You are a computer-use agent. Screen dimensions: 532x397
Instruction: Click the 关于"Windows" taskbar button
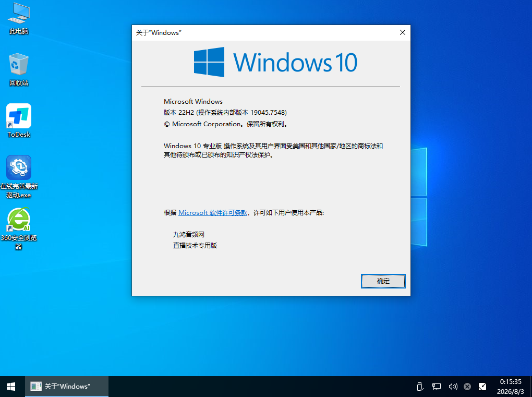[x=67, y=387]
